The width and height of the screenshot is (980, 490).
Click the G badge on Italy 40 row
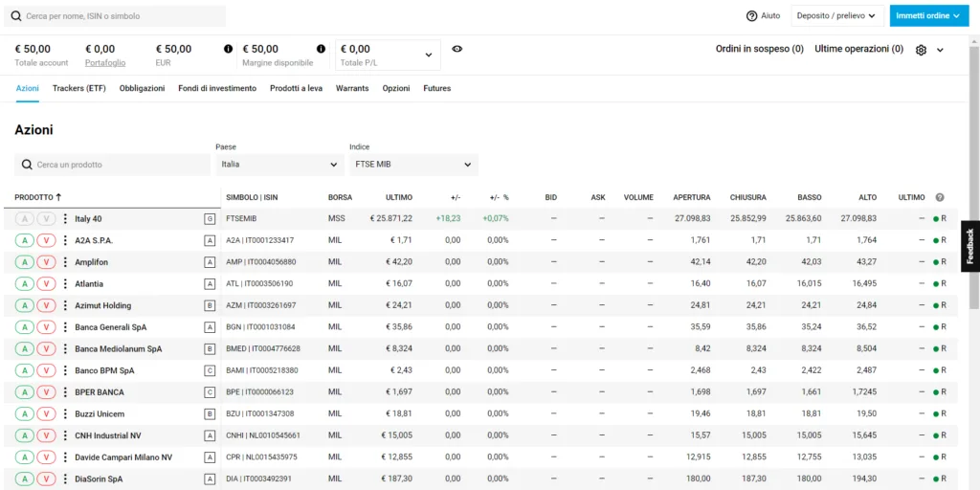coord(210,219)
